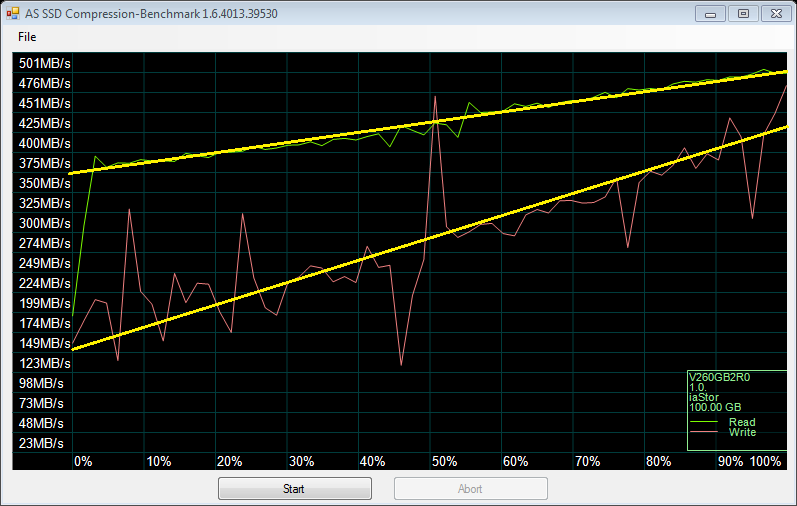Click the 224MB/s axis label

click(x=45, y=283)
